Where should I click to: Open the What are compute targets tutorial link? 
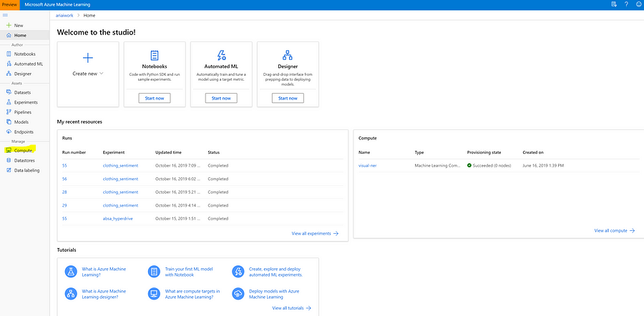192,294
